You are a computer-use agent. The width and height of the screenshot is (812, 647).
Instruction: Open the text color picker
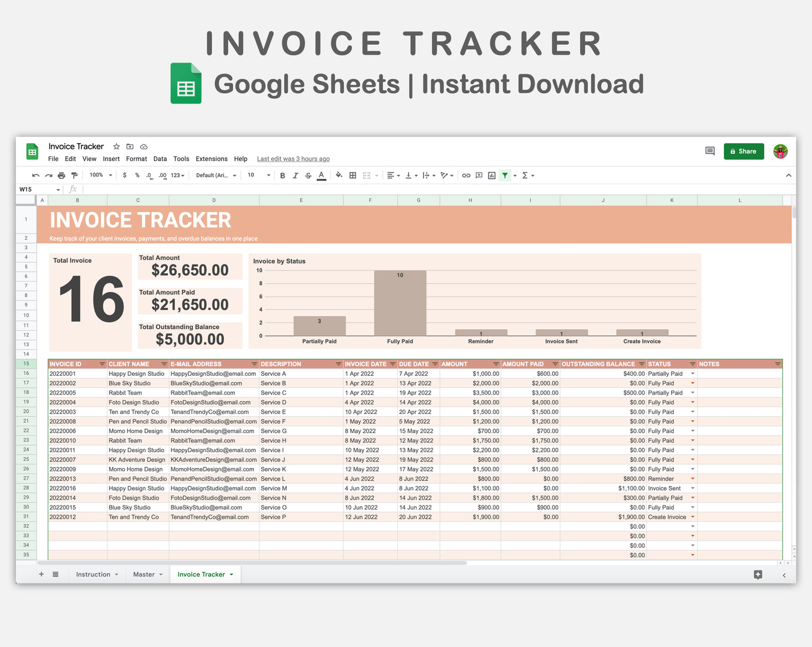point(321,175)
